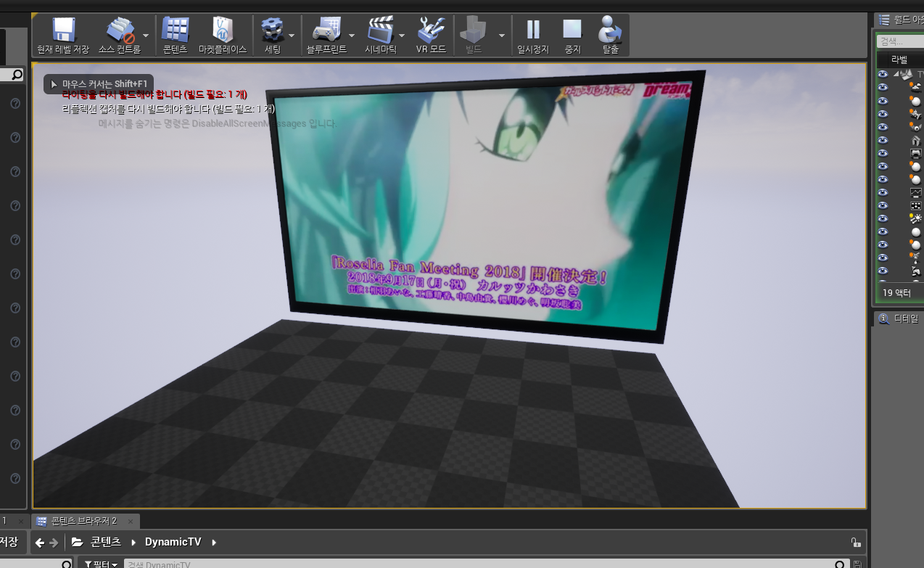Click the left panel search magnifier icon
This screenshot has height=568, width=924.
pos(17,75)
